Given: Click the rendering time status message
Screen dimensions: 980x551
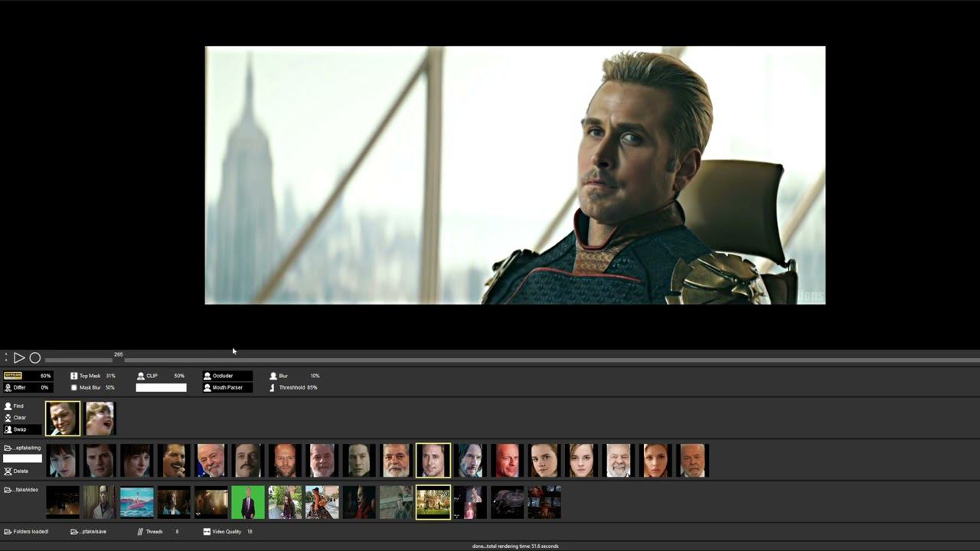Looking at the screenshot, I should [x=515, y=546].
